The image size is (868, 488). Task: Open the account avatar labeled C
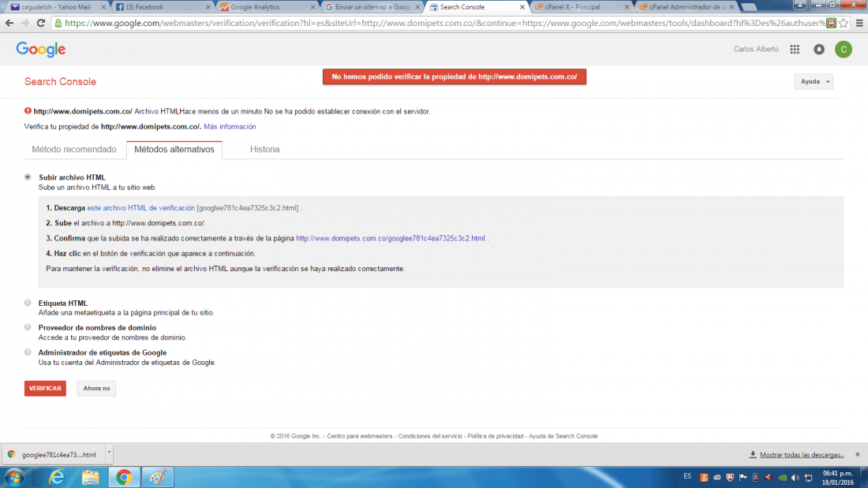(x=843, y=49)
